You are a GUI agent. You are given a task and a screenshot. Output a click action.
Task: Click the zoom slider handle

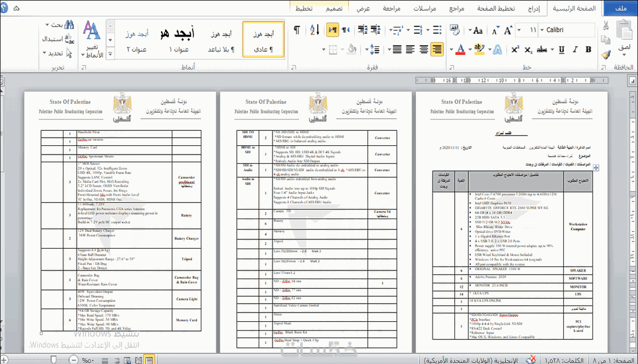53,360
